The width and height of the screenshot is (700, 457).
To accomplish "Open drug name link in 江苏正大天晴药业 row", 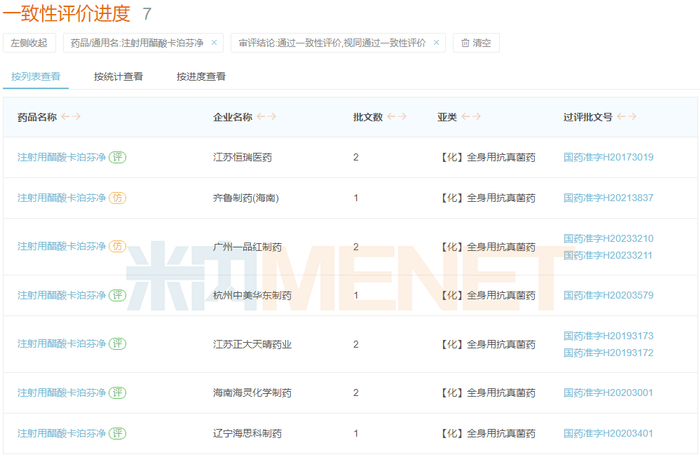I will (62, 344).
